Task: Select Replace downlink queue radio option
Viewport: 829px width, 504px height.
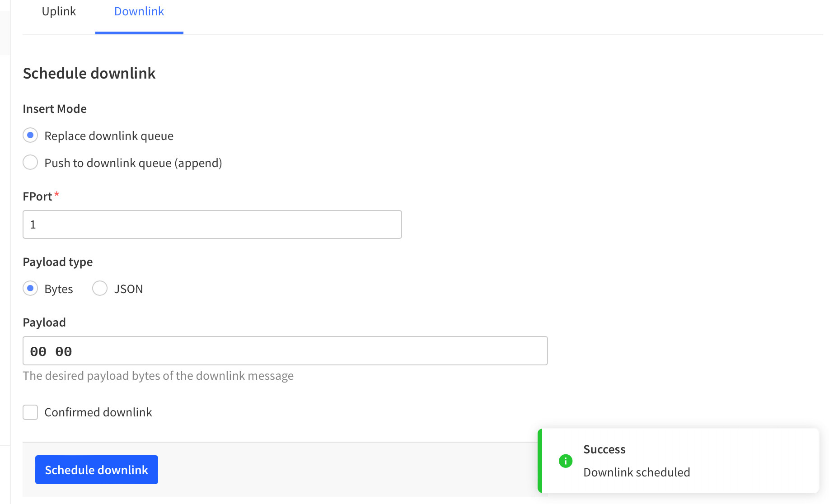Action: coord(30,135)
